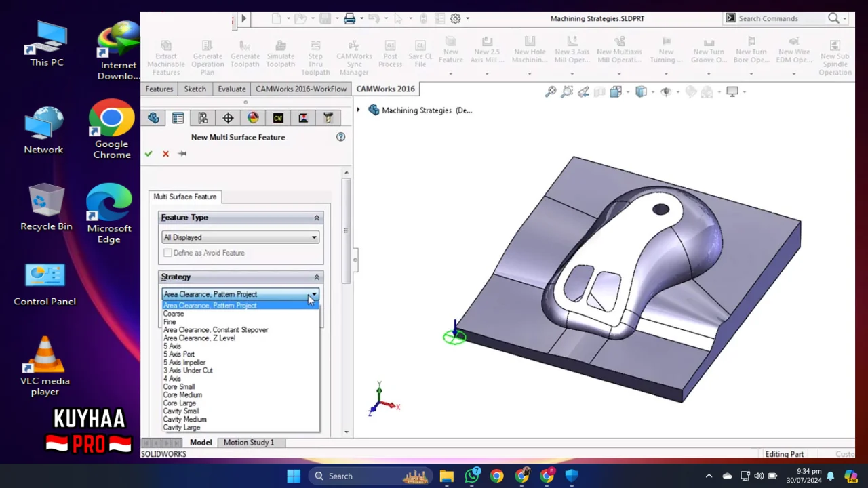Viewport: 868px width, 488px height.
Task: Open the New Feature dropdown arrow
Action: (450, 73)
